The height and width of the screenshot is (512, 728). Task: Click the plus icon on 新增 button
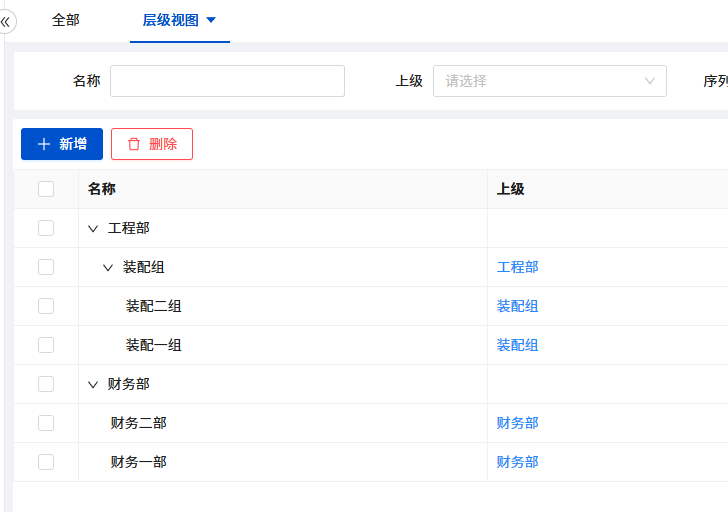[x=44, y=144]
